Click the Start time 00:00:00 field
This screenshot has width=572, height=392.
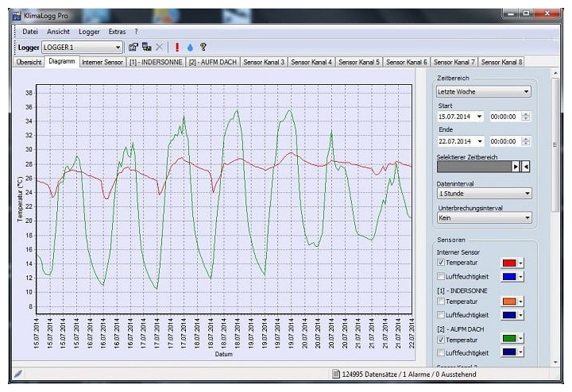click(x=504, y=117)
